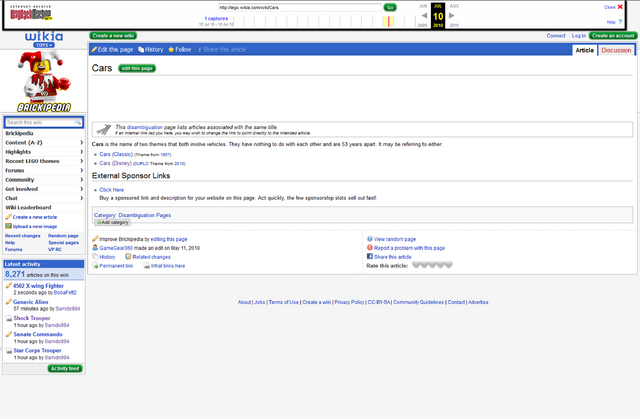Click Share this article in blue toolbar

222,49
